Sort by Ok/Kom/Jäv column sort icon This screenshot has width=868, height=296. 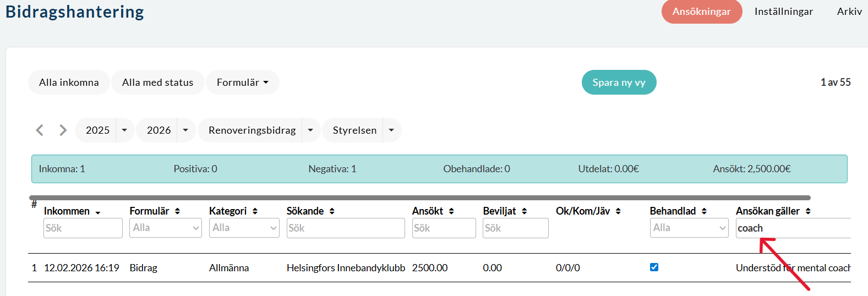[618, 211]
